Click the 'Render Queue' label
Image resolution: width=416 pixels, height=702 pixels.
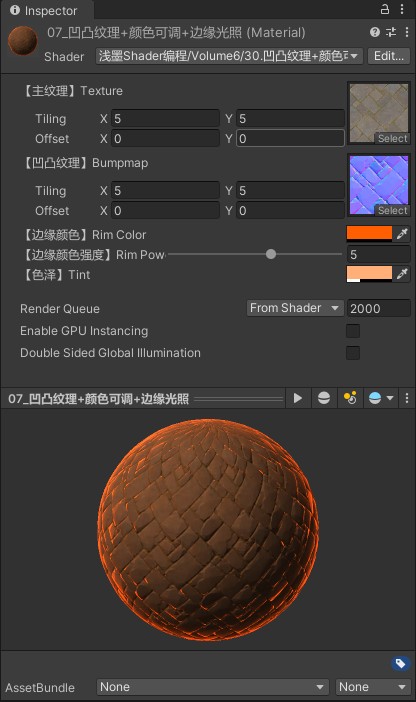[60, 308]
